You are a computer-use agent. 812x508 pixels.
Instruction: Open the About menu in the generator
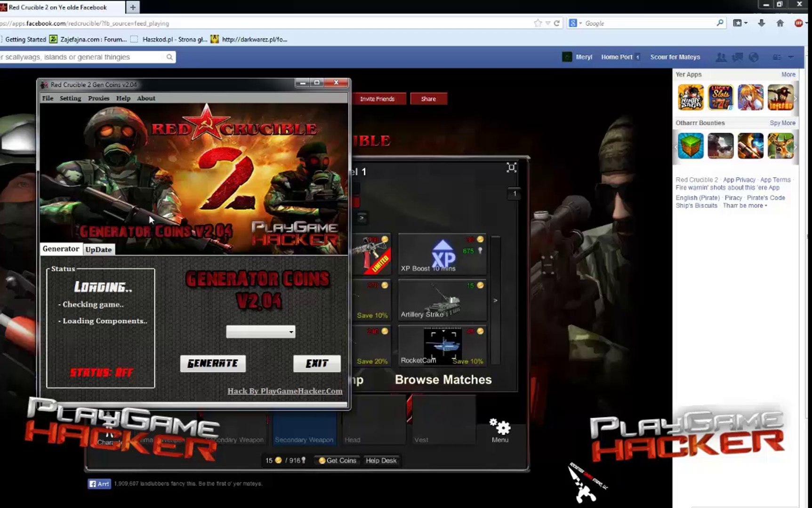[x=146, y=98]
